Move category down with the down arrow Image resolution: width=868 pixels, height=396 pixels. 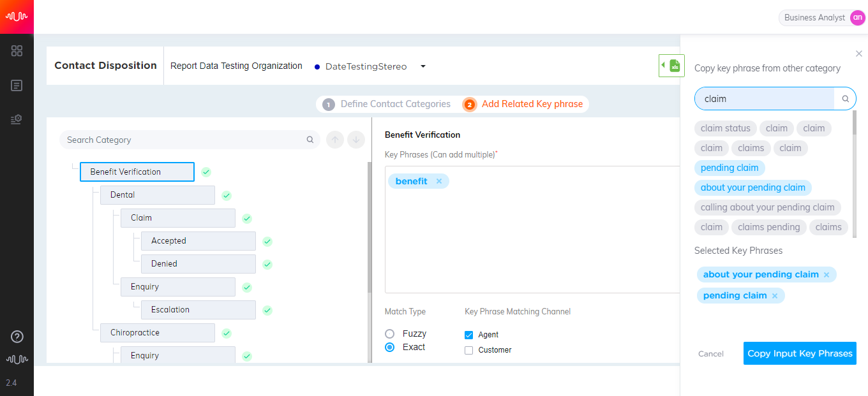coord(356,140)
